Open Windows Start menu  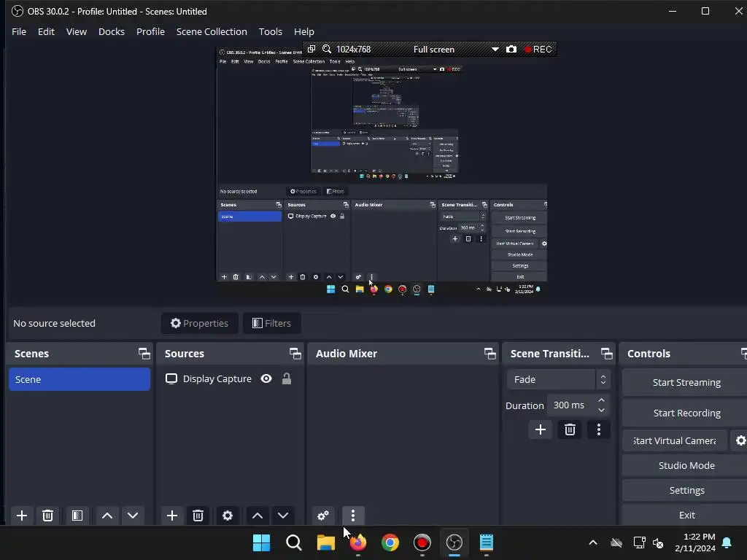(x=262, y=542)
